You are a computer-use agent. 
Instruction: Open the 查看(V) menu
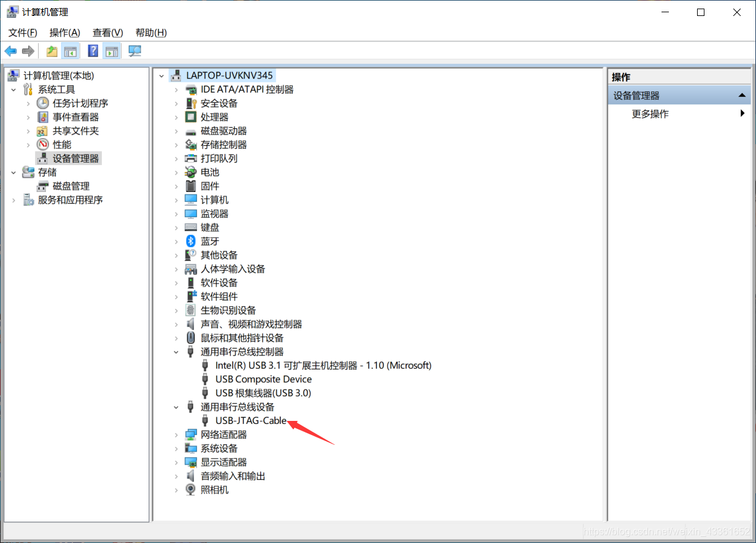pos(108,33)
